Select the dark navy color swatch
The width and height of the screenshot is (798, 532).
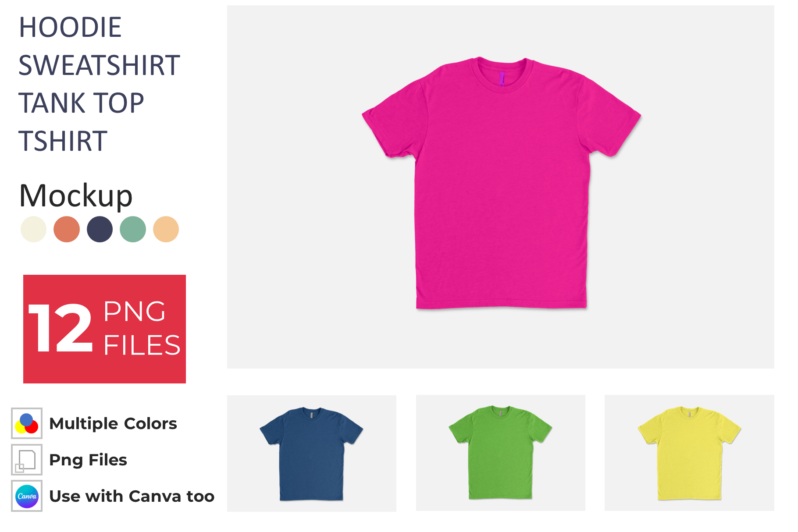coord(100,229)
